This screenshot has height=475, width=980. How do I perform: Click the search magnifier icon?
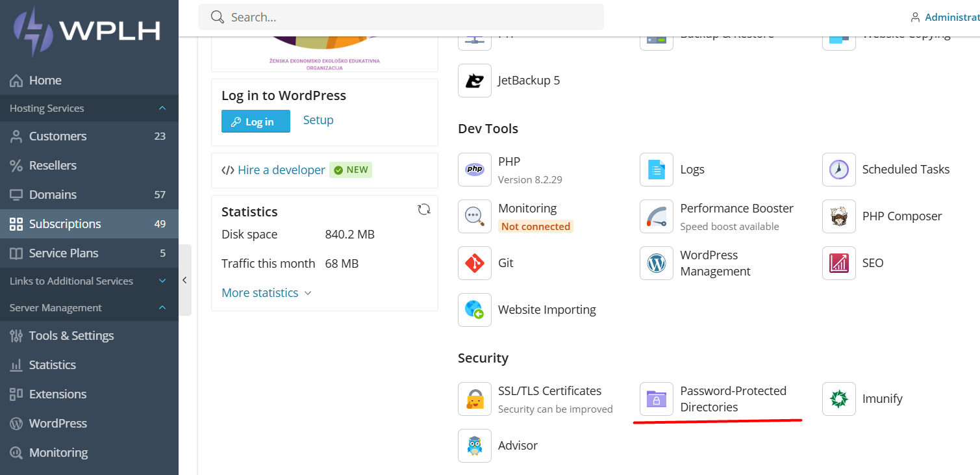[x=218, y=17]
